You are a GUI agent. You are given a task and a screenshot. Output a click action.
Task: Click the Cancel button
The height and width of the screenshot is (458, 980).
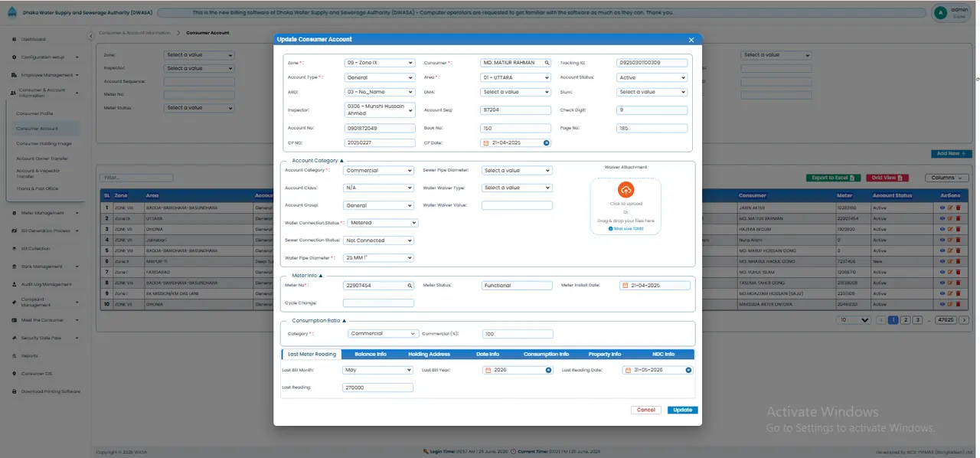pos(646,410)
